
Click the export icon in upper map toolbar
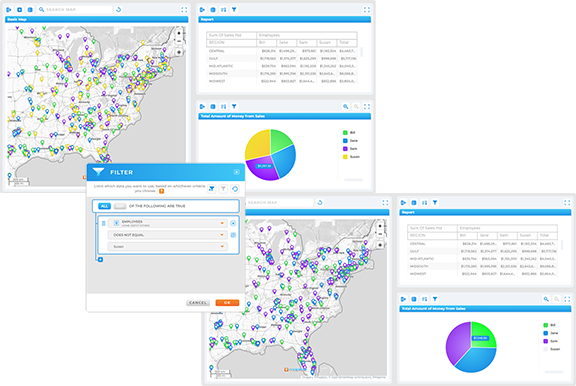tap(9, 10)
